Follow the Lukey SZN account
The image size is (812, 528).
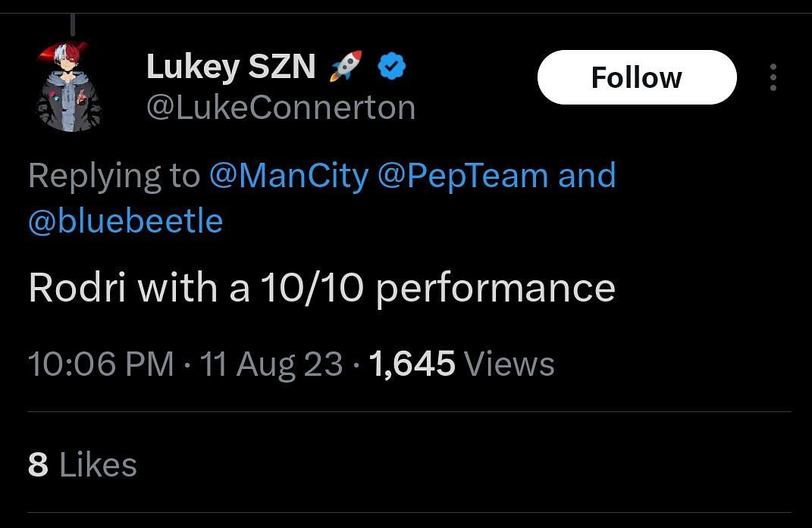(x=636, y=77)
